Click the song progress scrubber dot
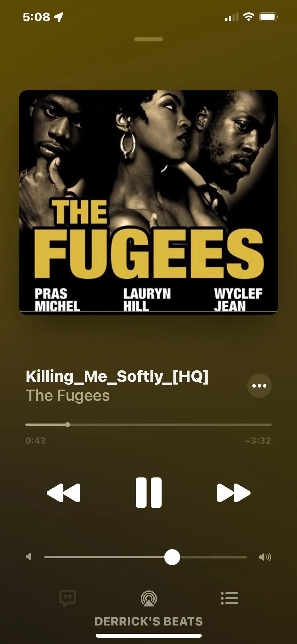The width and height of the screenshot is (297, 644). 68,425
